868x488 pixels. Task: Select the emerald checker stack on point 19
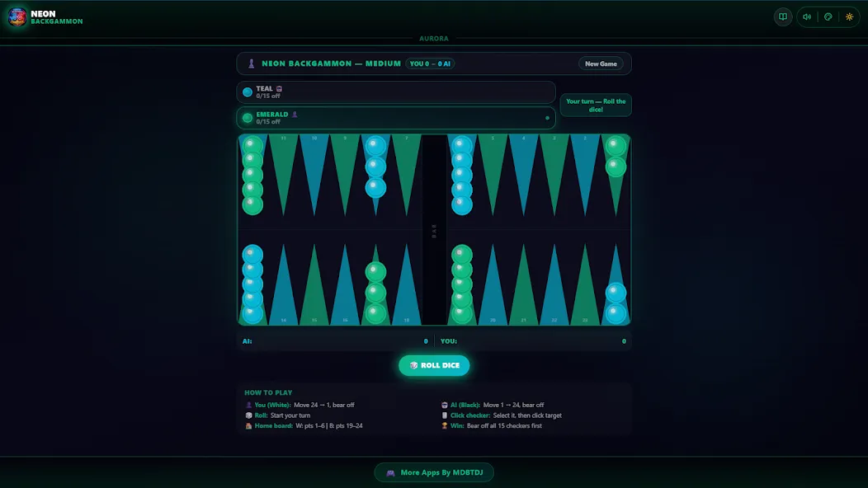pyautogui.click(x=462, y=284)
